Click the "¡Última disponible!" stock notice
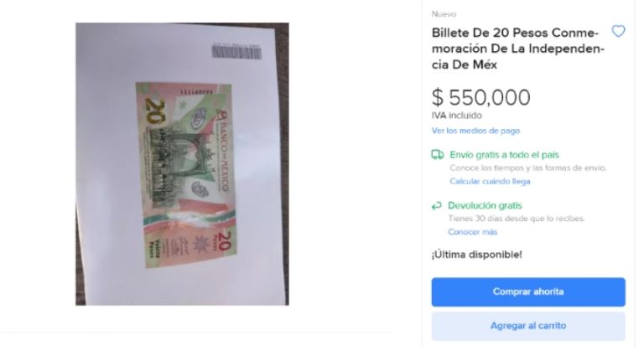The width and height of the screenshot is (644, 361). coord(476,255)
